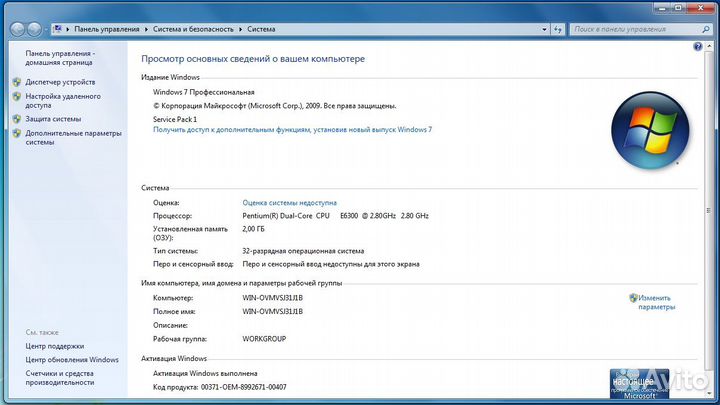Open the blue help question mark icon

[x=698, y=46]
